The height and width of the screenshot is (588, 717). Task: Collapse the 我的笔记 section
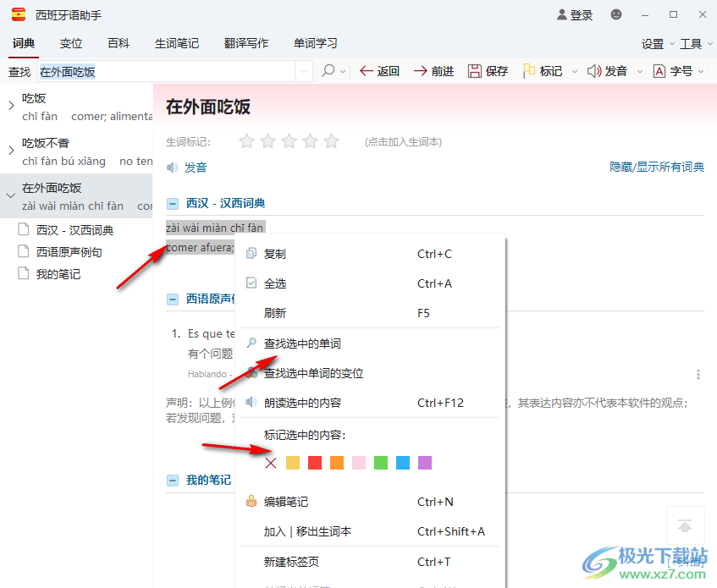click(173, 481)
